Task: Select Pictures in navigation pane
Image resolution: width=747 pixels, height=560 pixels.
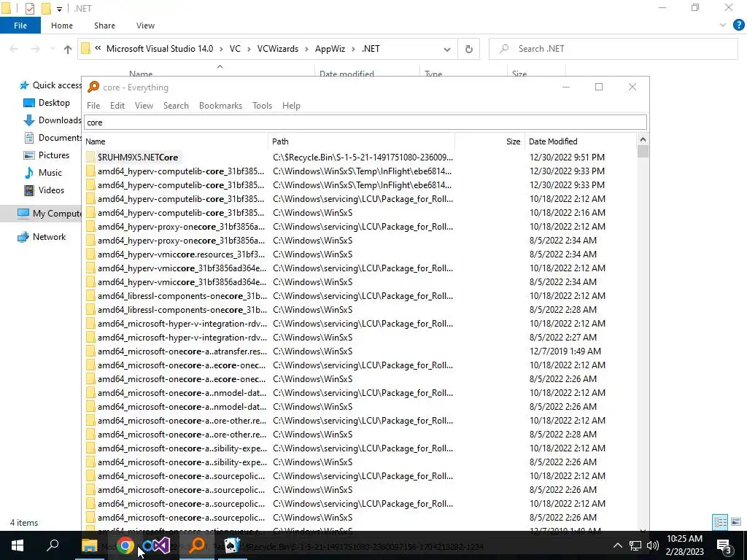Action: pyautogui.click(x=47, y=155)
